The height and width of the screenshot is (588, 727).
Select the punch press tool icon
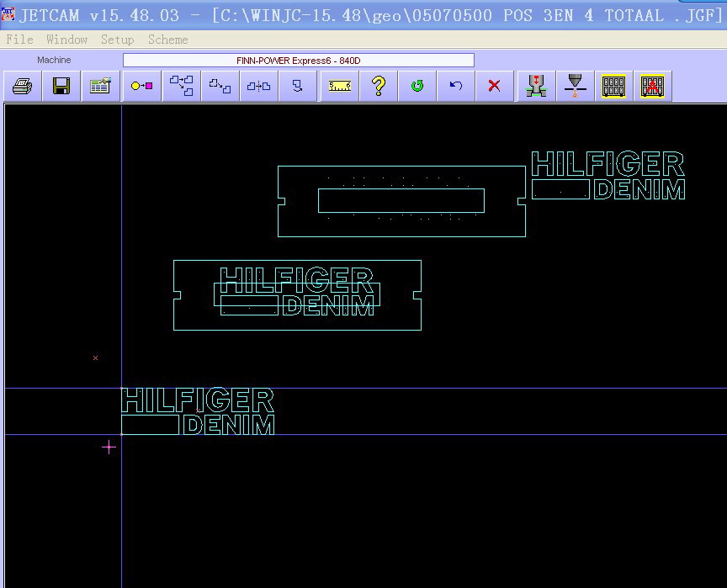pyautogui.click(x=537, y=86)
